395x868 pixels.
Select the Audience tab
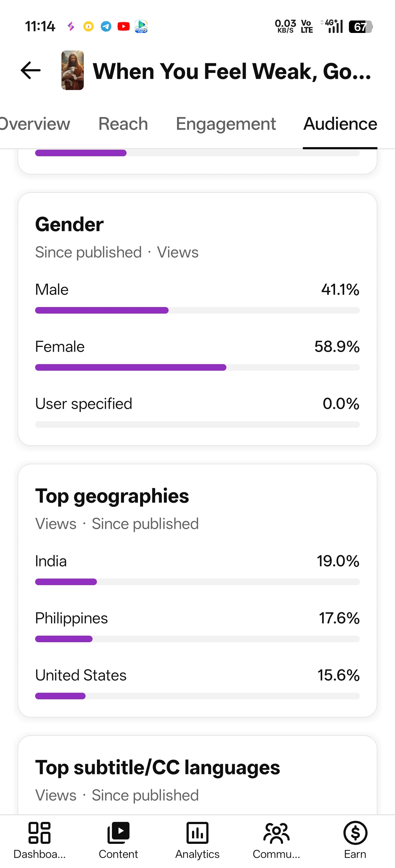pyautogui.click(x=340, y=124)
